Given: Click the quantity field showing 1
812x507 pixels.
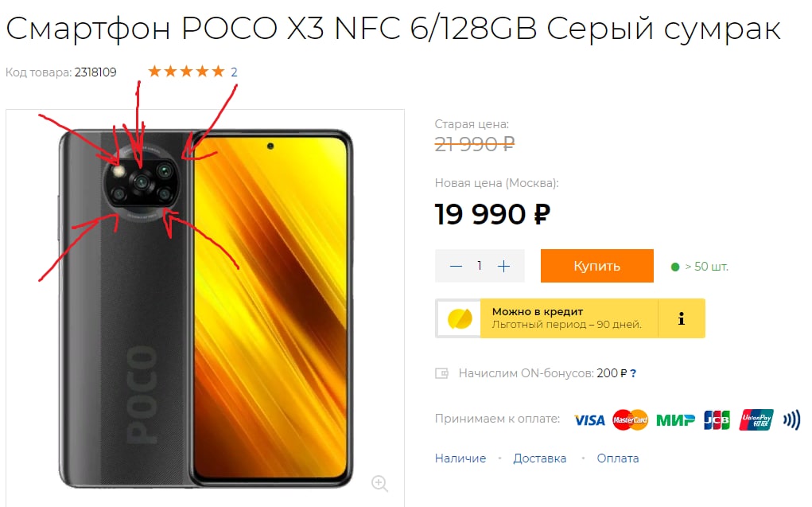Looking at the screenshot, I should 480,266.
